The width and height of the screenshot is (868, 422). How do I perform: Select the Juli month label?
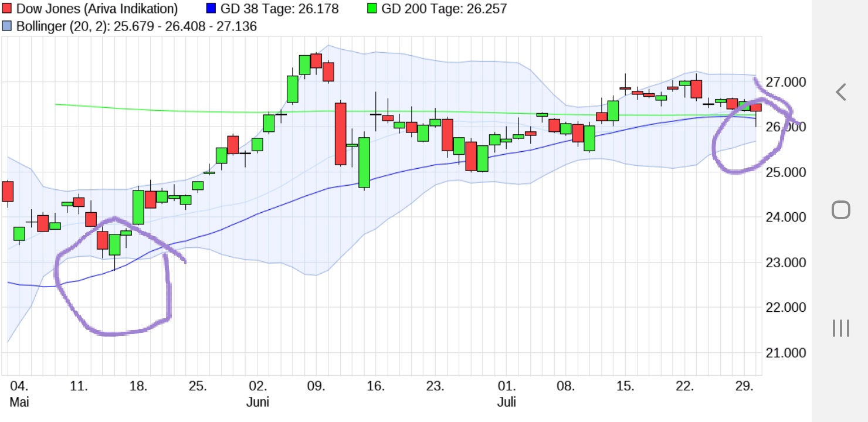508,402
